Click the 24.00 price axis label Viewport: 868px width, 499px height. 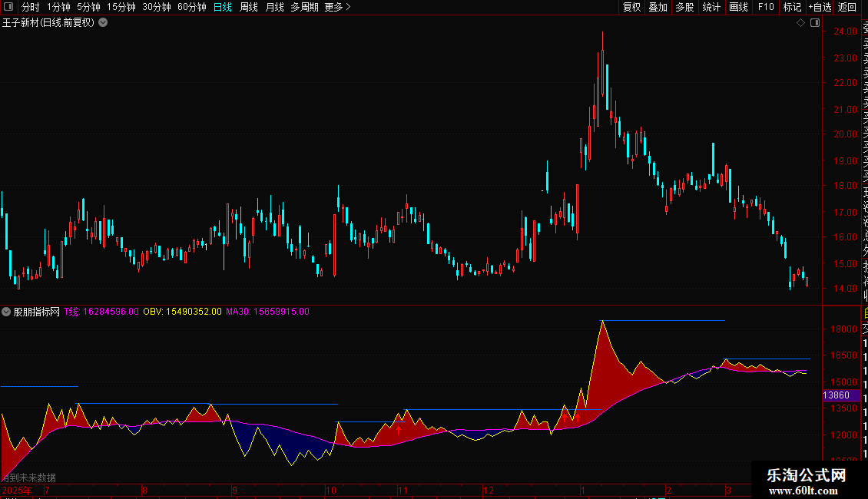pyautogui.click(x=845, y=31)
